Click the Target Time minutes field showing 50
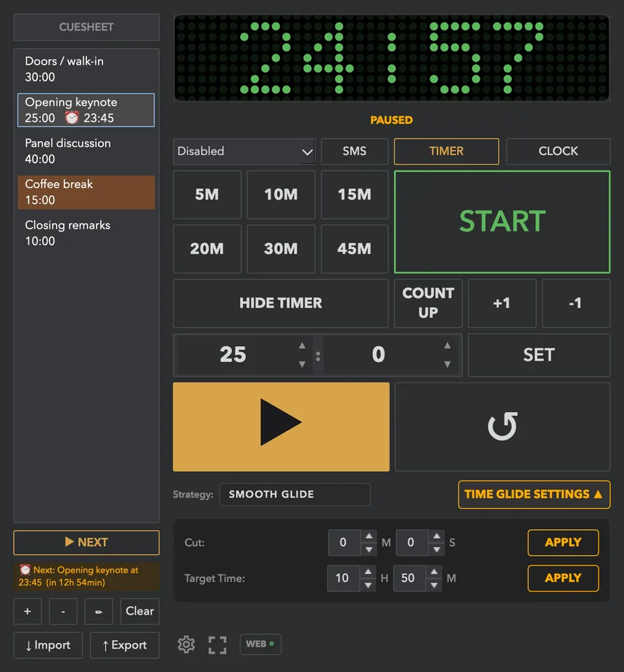The width and height of the screenshot is (624, 672). [410, 578]
